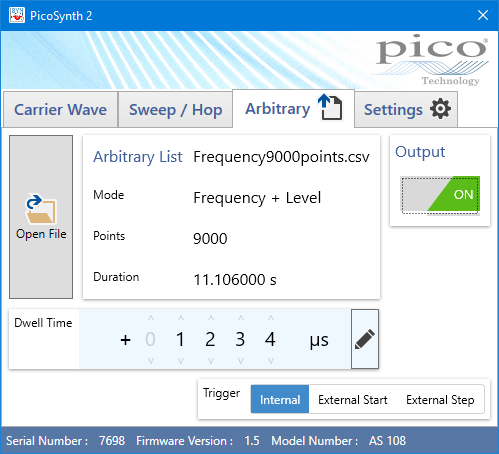
Task: Increase the leading zero dwell digit
Action: (151, 318)
